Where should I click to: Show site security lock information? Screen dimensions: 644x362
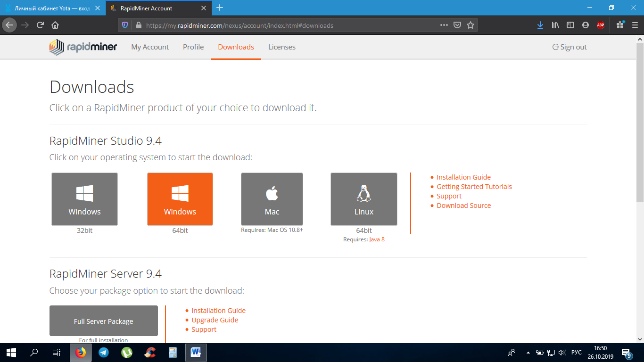pos(138,25)
